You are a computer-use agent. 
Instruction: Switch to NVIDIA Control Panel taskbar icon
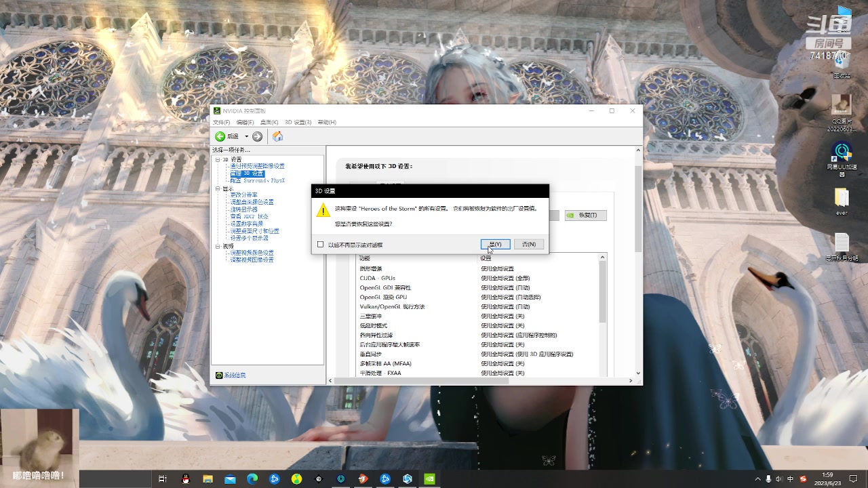point(429,479)
